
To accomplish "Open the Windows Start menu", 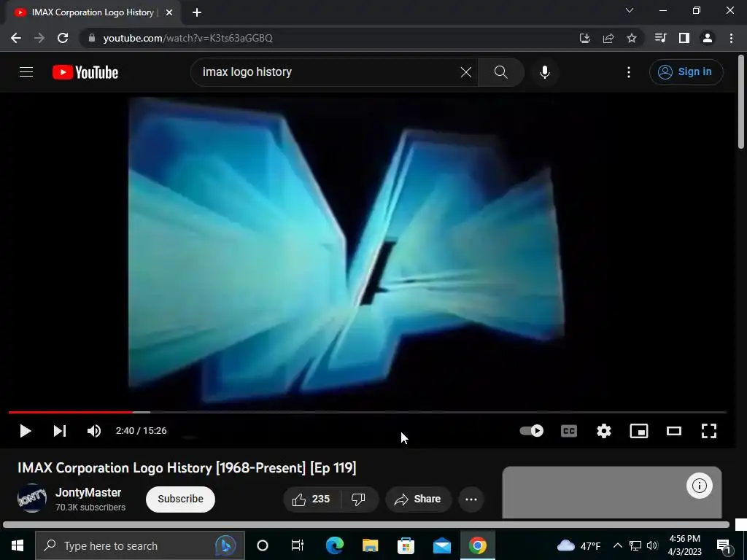I will (x=18, y=545).
